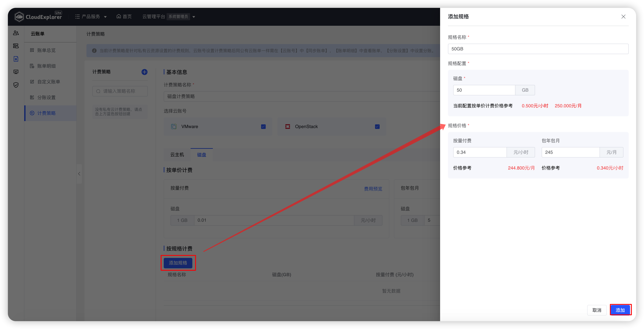
Task: Select 账单总览 menu item
Action: pos(50,50)
